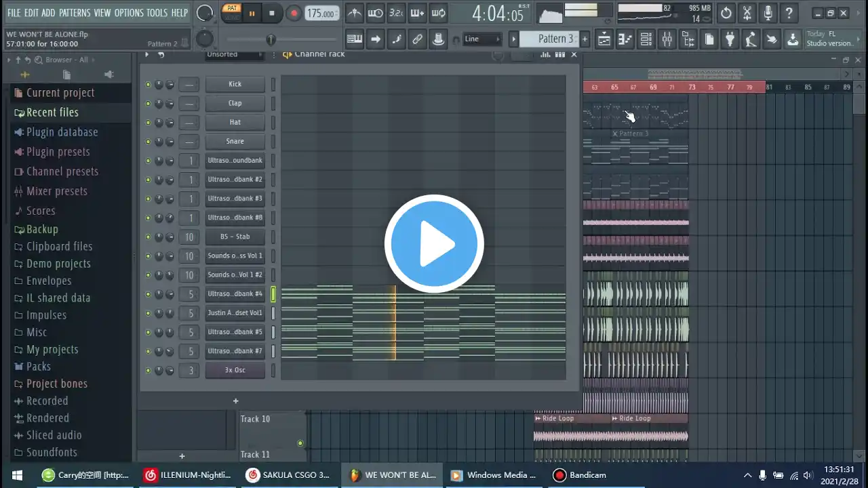Toggle the Snare channel mute LED

(x=148, y=142)
